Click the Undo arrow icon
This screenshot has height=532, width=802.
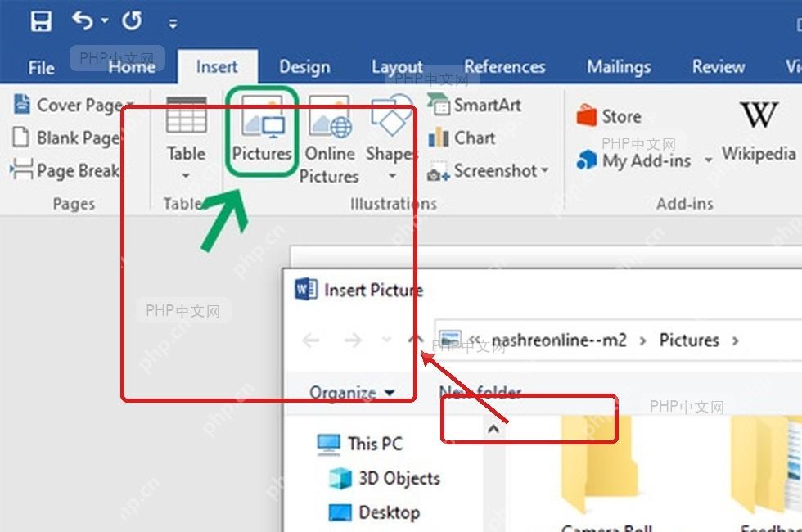(x=83, y=20)
